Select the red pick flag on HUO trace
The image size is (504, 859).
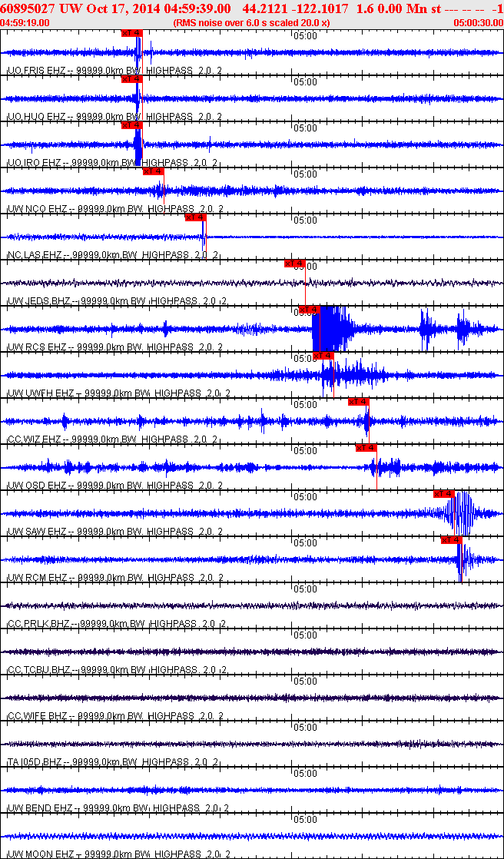click(x=131, y=78)
